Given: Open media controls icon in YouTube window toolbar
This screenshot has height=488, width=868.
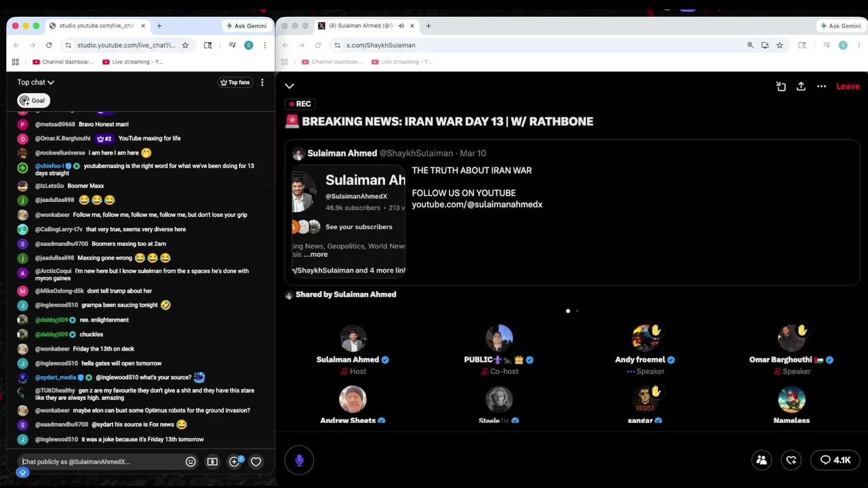Looking at the screenshot, I should (x=232, y=45).
